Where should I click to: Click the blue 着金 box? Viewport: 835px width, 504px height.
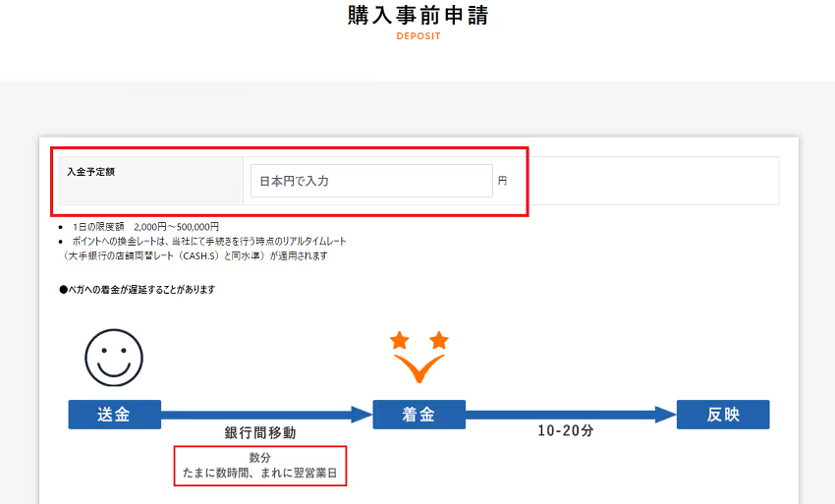coord(419,415)
